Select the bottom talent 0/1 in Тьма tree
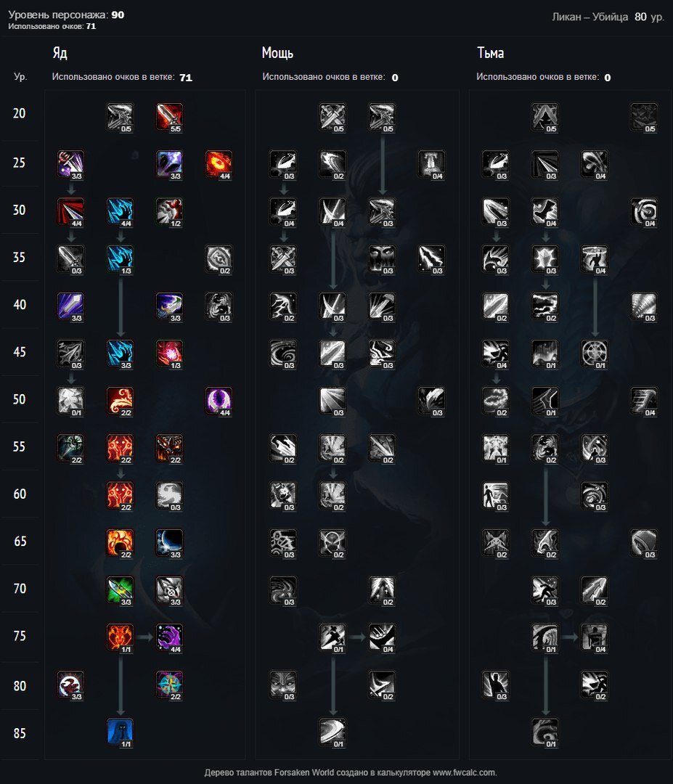 tap(545, 733)
